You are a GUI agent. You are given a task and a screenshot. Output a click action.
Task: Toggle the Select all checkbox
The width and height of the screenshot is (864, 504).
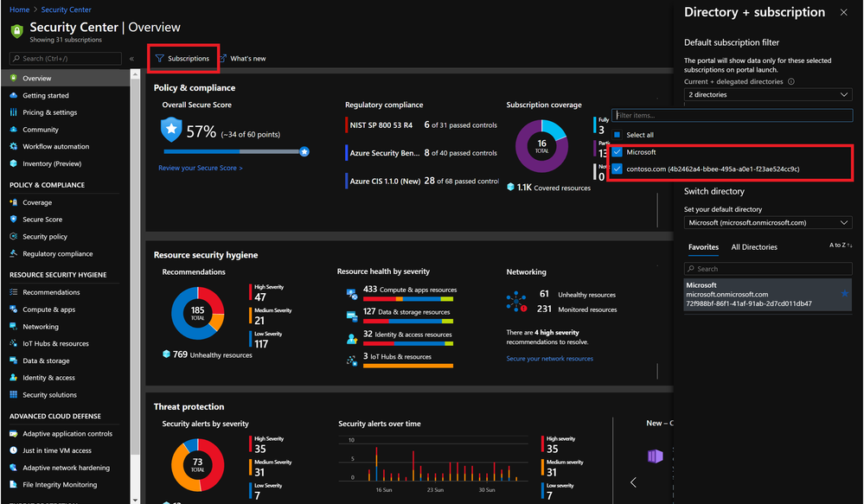pos(618,135)
